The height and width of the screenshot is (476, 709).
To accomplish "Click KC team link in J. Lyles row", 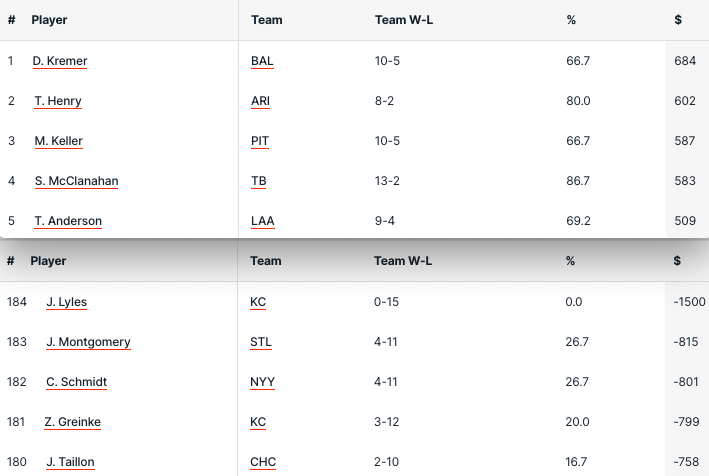I will (x=258, y=302).
